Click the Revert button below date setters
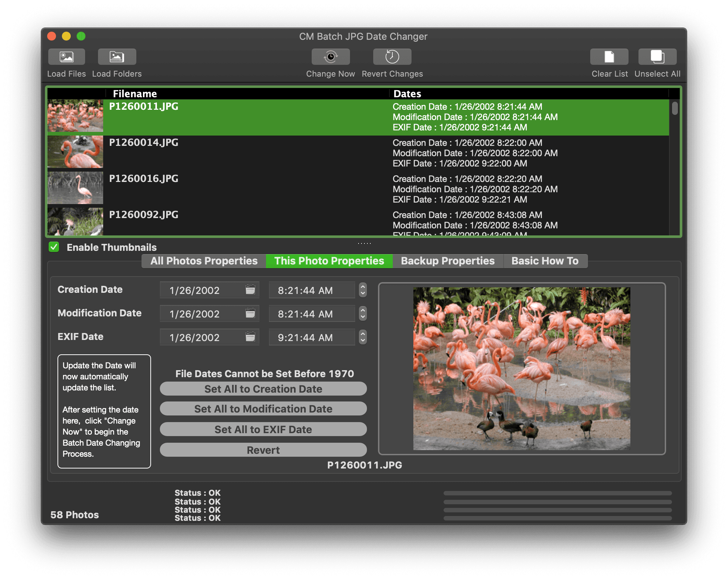Screen dimensions: 728x579 (263, 450)
